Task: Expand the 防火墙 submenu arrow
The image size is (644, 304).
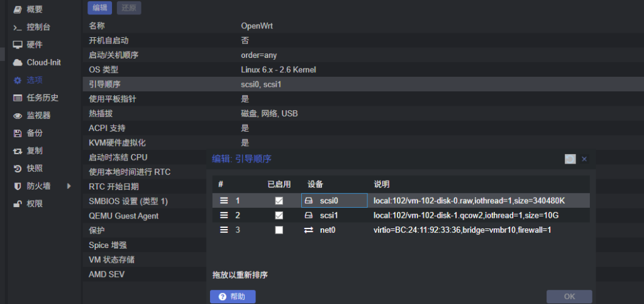Action: (x=69, y=186)
